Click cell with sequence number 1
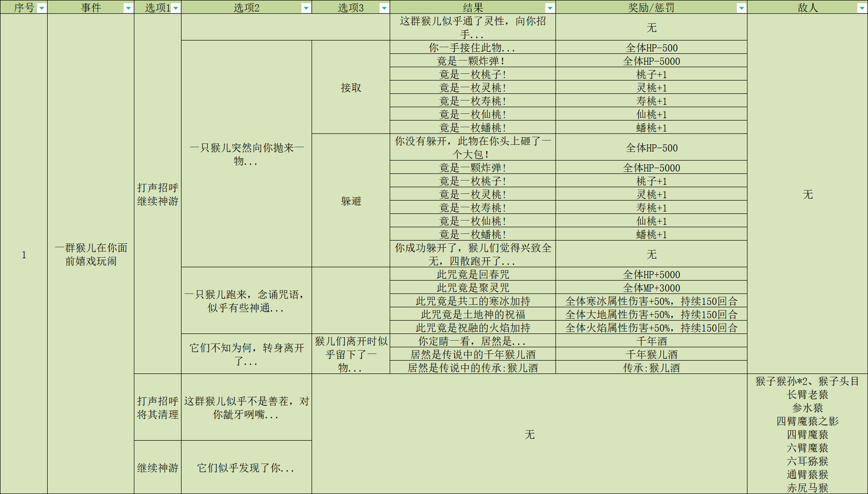This screenshot has width=868, height=494. pyautogui.click(x=24, y=254)
